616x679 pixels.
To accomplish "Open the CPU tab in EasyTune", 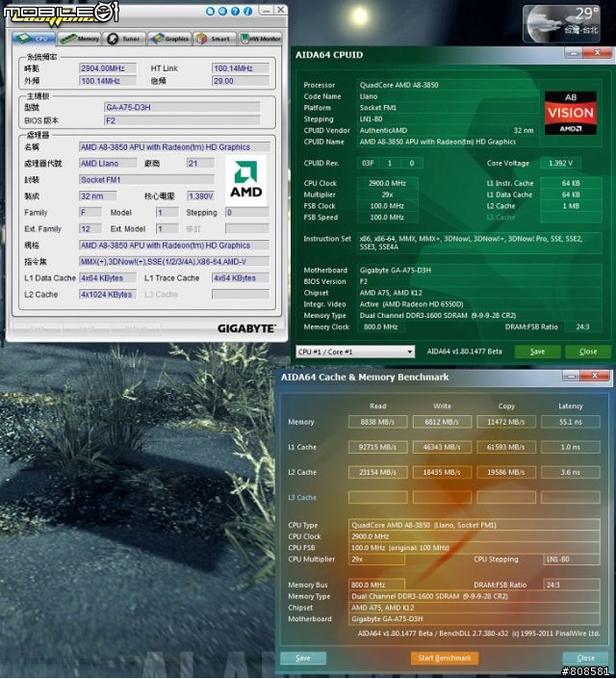I will (x=34, y=39).
